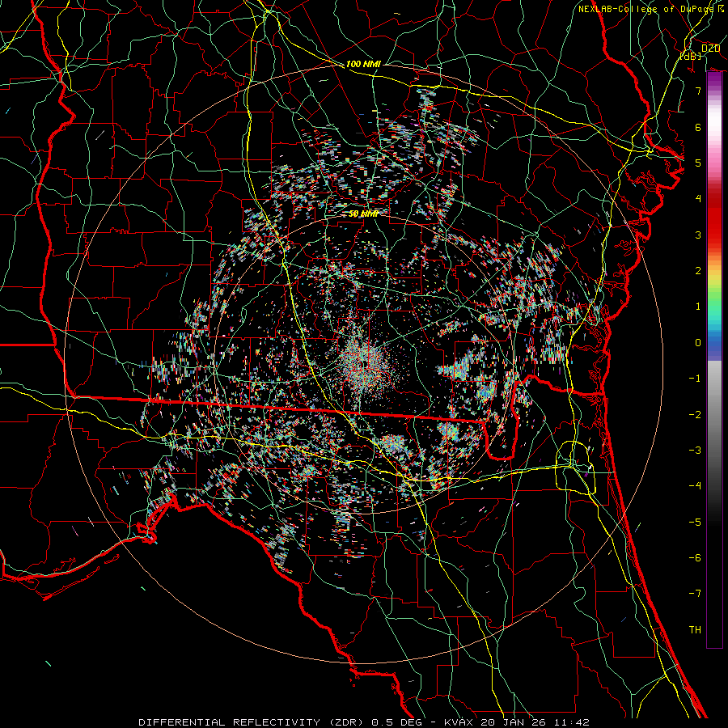Select the -3 value on the dB scale
The height and width of the screenshot is (728, 728).
point(695,450)
